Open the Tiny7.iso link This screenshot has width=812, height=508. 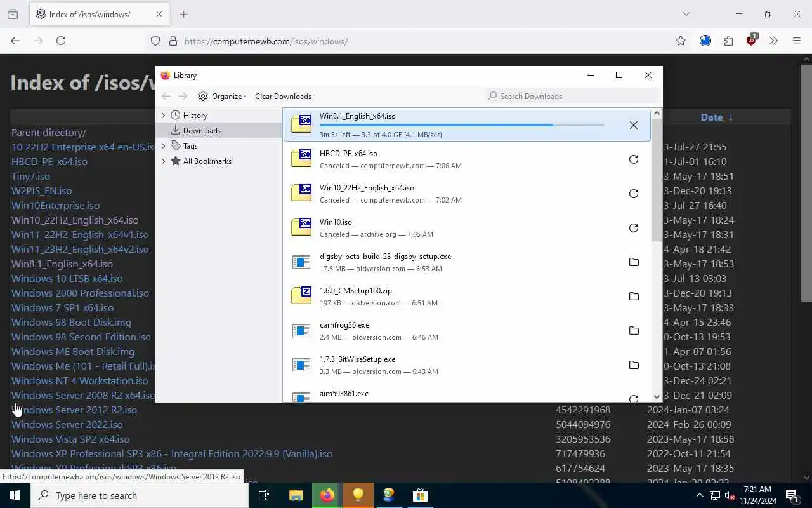coord(30,176)
